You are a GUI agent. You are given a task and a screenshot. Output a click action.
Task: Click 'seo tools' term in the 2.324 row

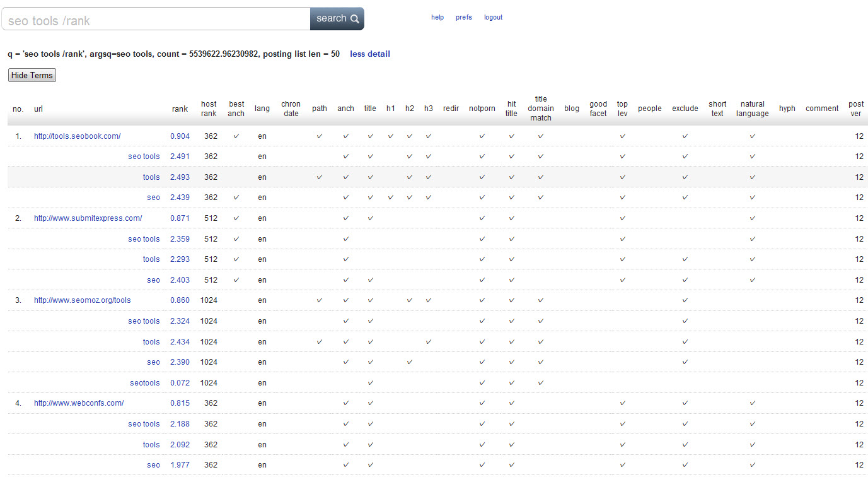pyautogui.click(x=144, y=321)
